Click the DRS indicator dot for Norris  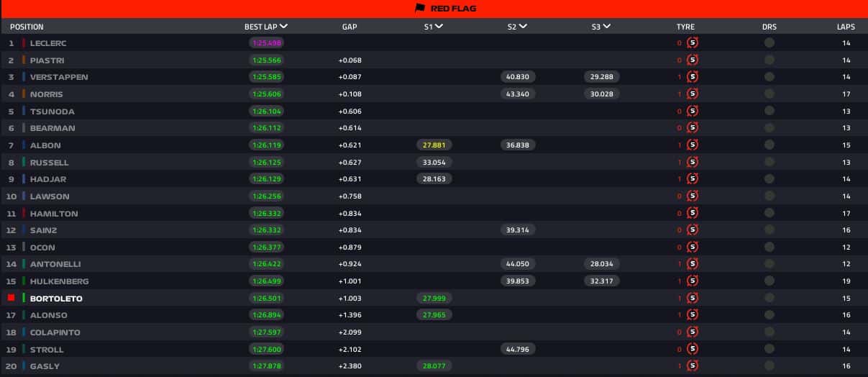(769, 94)
